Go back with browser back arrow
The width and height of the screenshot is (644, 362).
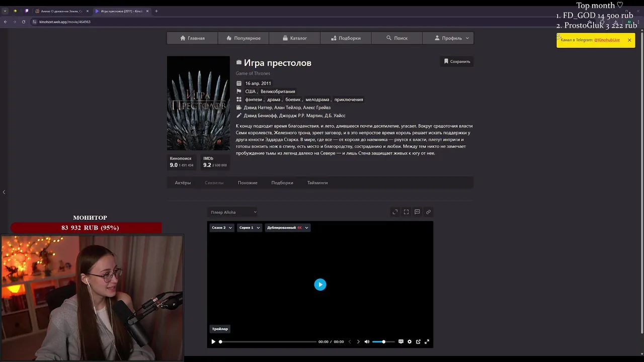coord(6,22)
